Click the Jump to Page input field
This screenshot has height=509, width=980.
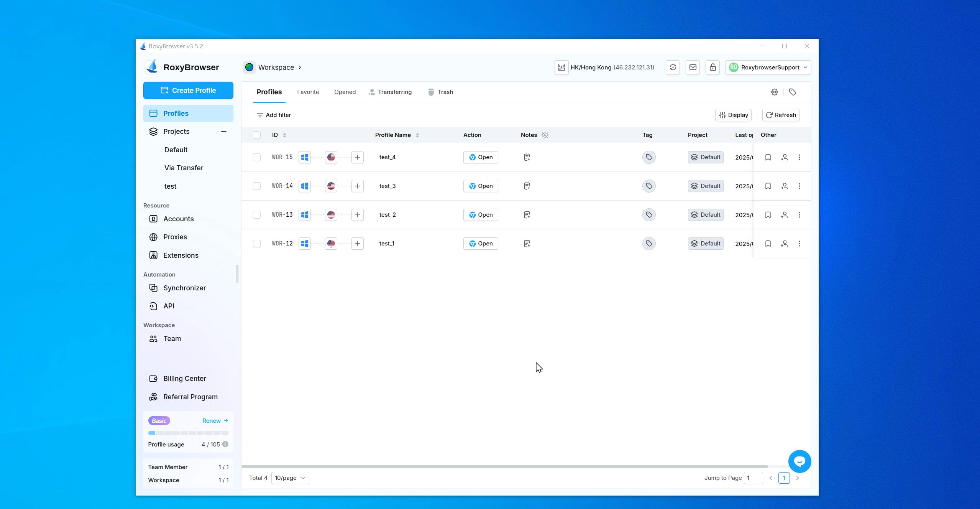(753, 478)
